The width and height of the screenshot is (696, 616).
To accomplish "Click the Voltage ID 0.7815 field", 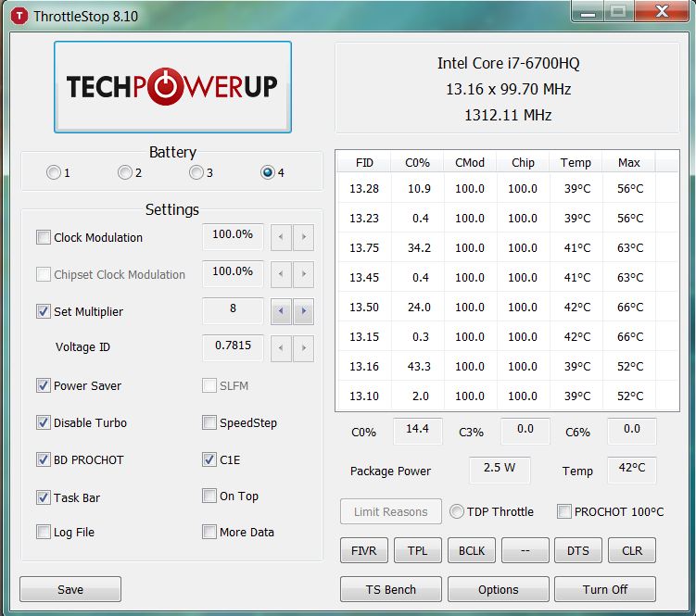I will 233,346.
